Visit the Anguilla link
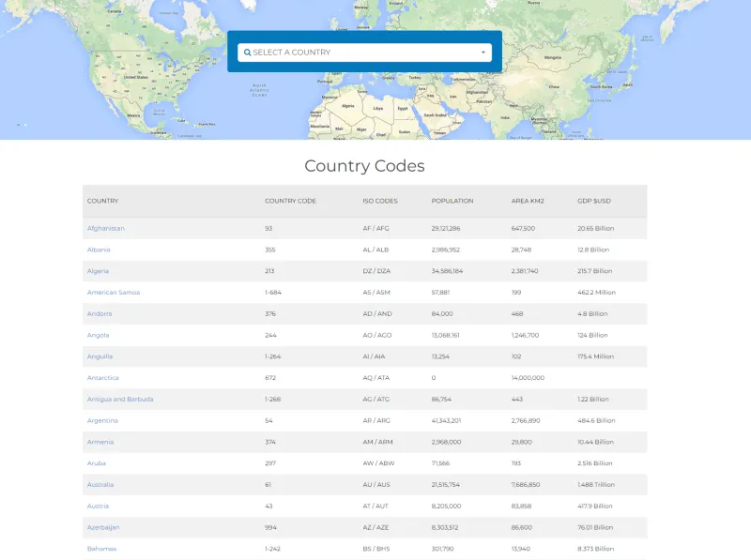751x560 pixels. pos(100,356)
